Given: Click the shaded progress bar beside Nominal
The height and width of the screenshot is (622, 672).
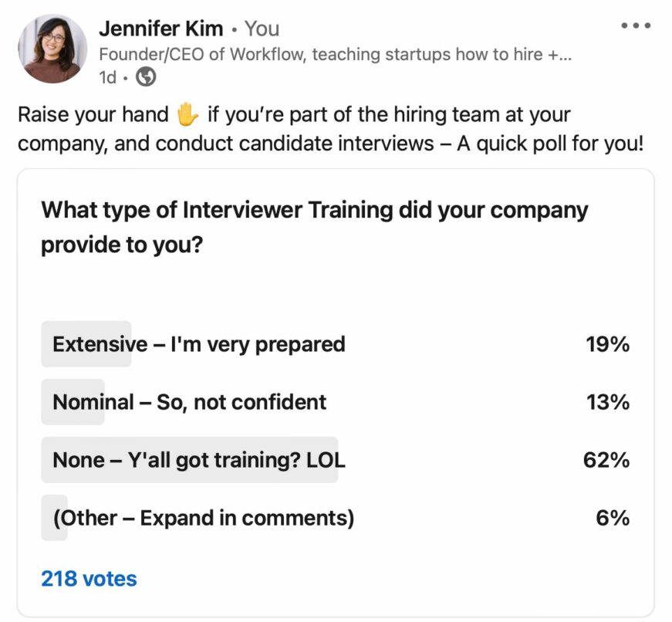Looking at the screenshot, I should [x=73, y=402].
